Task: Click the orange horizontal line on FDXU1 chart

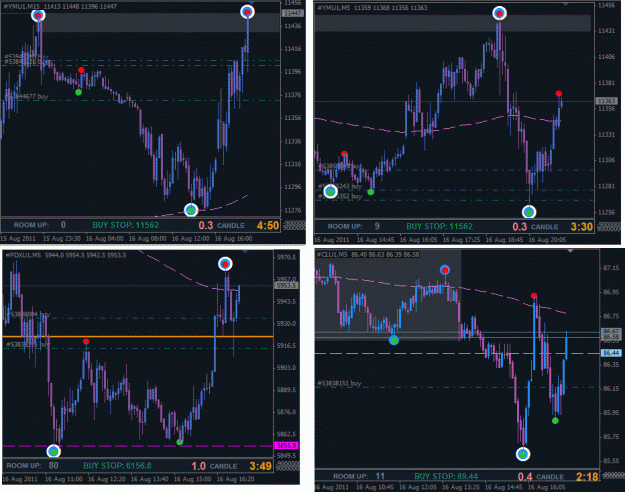Action: click(138, 337)
